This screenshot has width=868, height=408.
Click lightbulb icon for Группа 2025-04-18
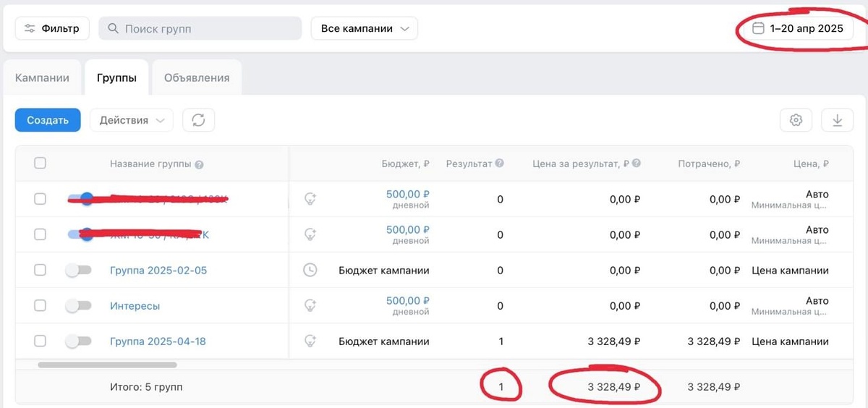click(x=310, y=341)
